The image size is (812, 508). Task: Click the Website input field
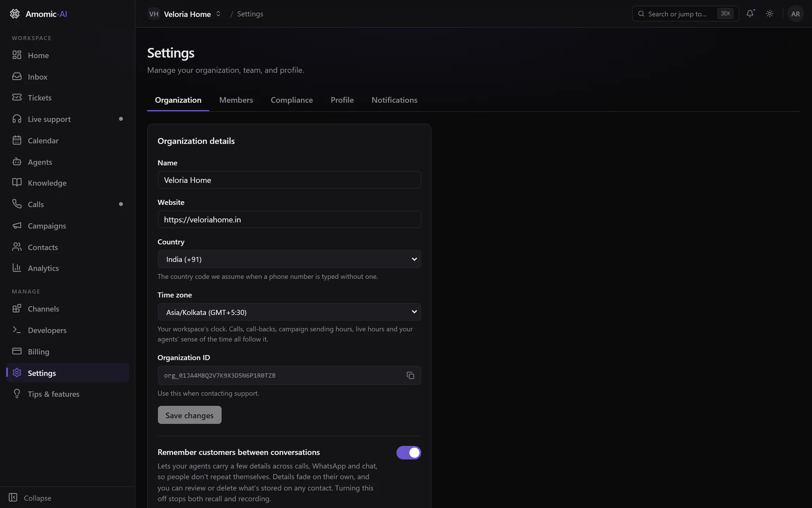tap(289, 219)
